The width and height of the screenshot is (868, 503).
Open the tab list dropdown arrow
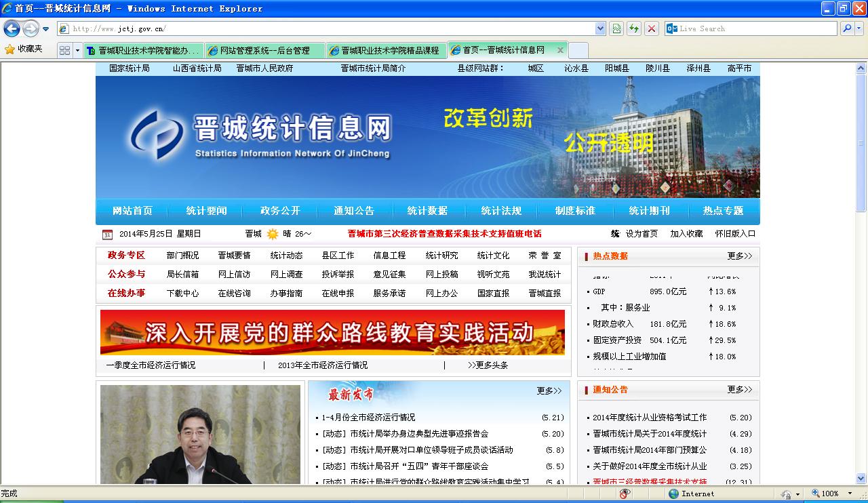point(77,50)
